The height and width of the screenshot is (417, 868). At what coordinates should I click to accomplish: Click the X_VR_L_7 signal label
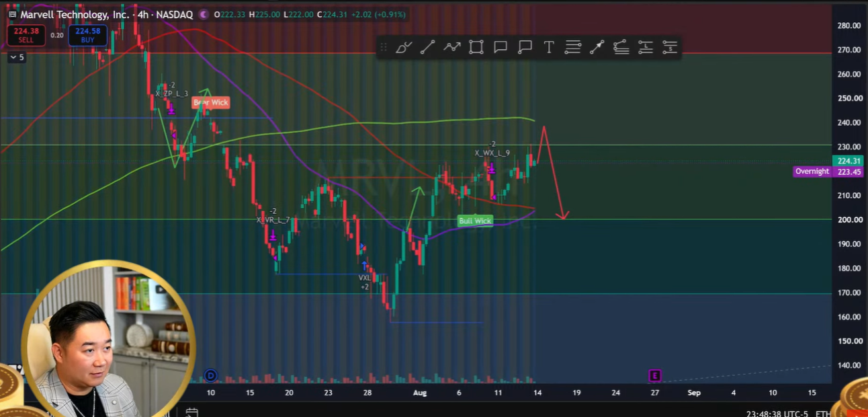click(273, 219)
